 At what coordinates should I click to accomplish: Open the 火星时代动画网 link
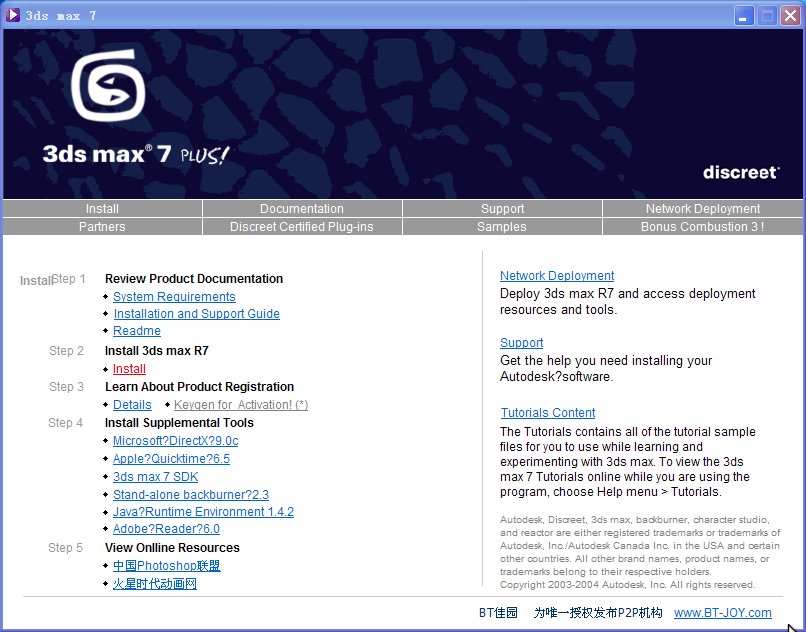point(155,584)
